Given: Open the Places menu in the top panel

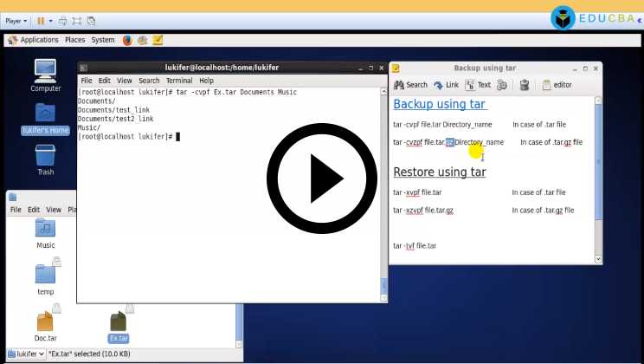Looking at the screenshot, I should click(x=74, y=40).
